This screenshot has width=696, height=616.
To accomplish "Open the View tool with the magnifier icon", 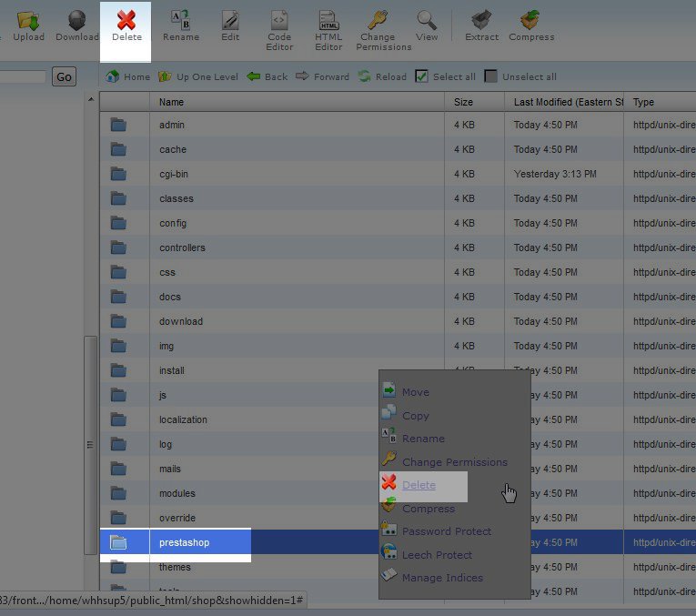I will pyautogui.click(x=427, y=20).
